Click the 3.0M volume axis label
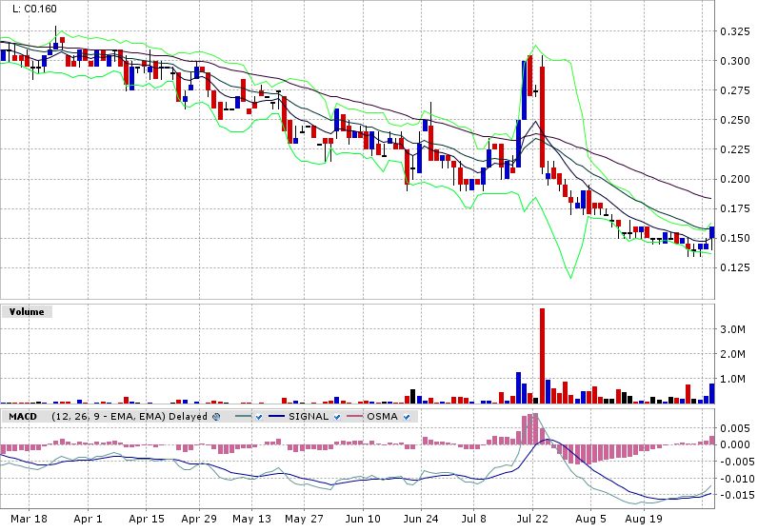 pos(731,329)
